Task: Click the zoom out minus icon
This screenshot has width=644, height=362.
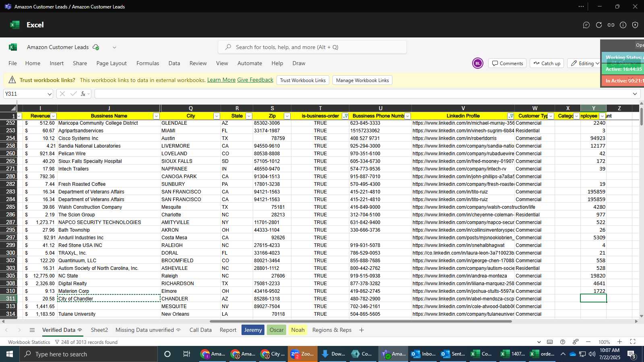Action: point(588,342)
